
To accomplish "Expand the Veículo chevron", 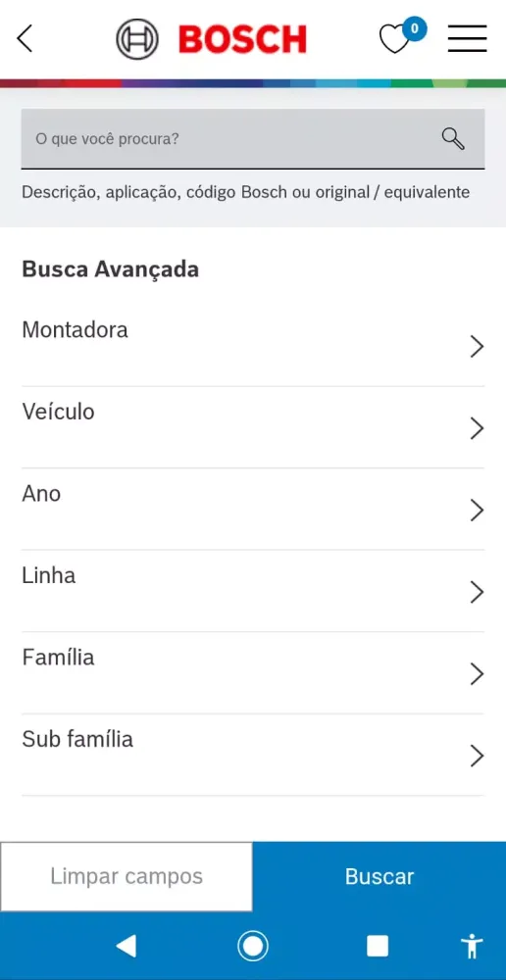I will click(x=478, y=428).
